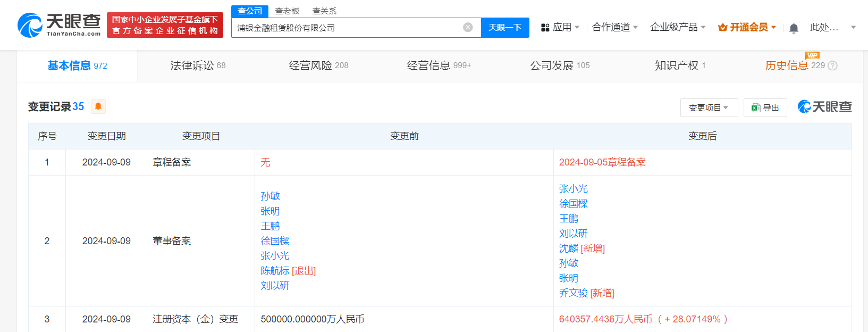
Task: Click into the company name search field
Action: pyautogui.click(x=345, y=28)
